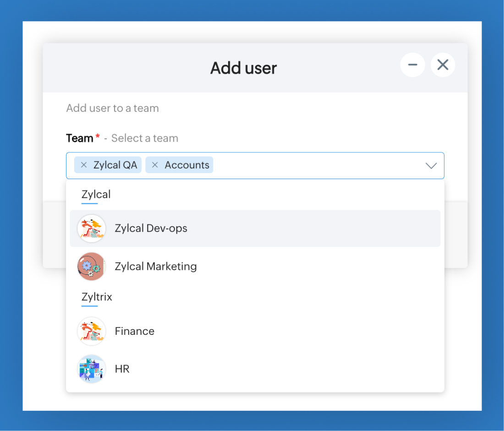The height and width of the screenshot is (431, 504).
Task: Choose the Zylcal Marketing team option
Action: pos(156,267)
